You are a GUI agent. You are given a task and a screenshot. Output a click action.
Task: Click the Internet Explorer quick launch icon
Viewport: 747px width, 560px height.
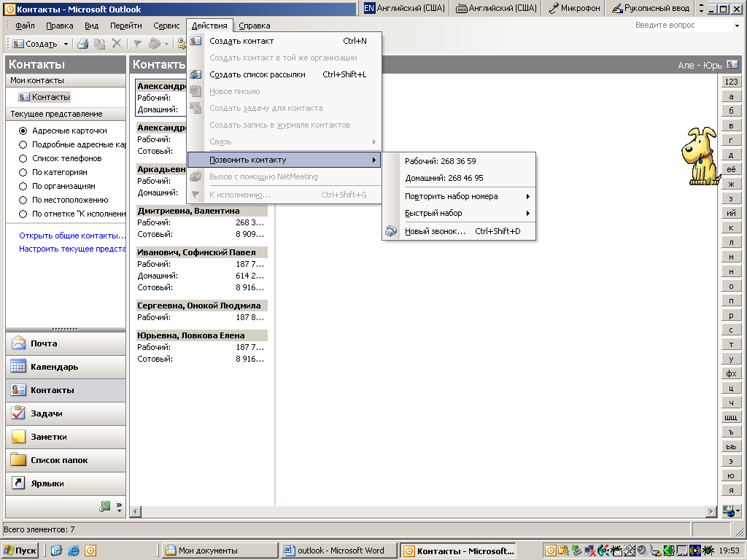coord(74,551)
